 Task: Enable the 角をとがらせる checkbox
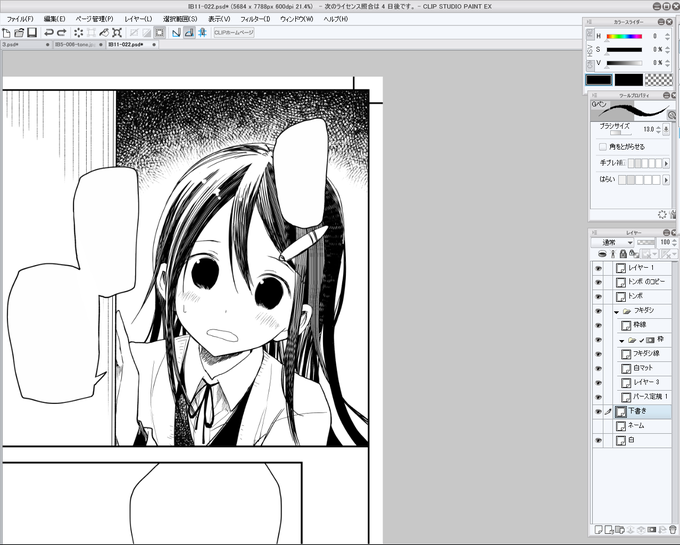point(602,147)
